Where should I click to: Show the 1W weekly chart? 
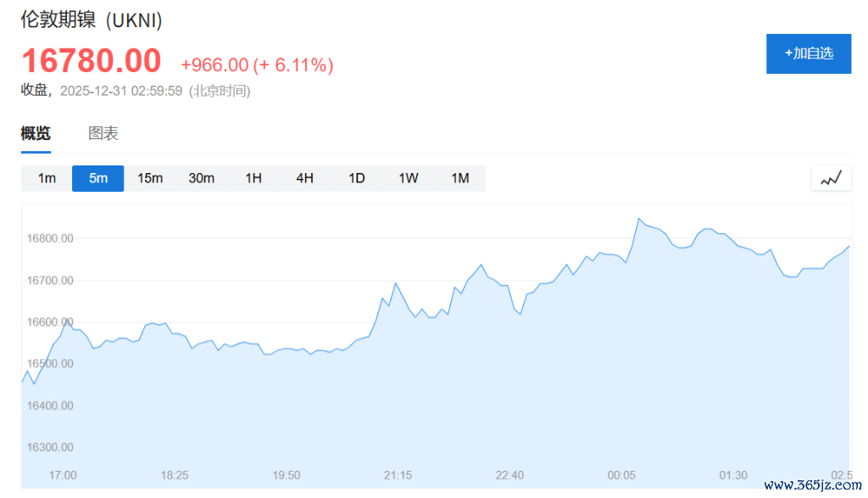tap(409, 178)
